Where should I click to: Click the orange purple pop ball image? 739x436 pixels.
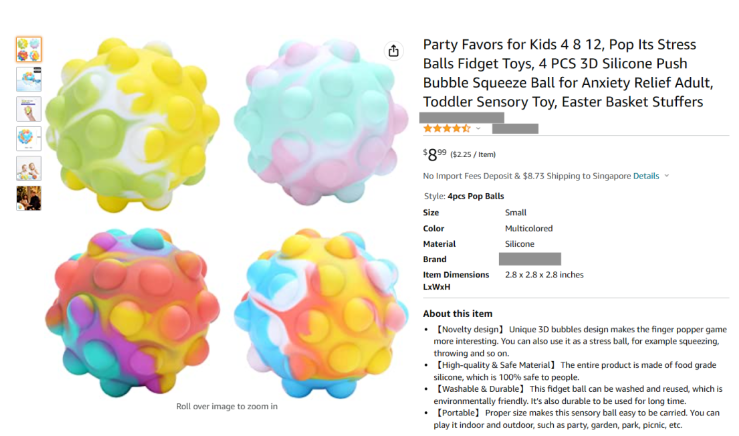coord(115,310)
